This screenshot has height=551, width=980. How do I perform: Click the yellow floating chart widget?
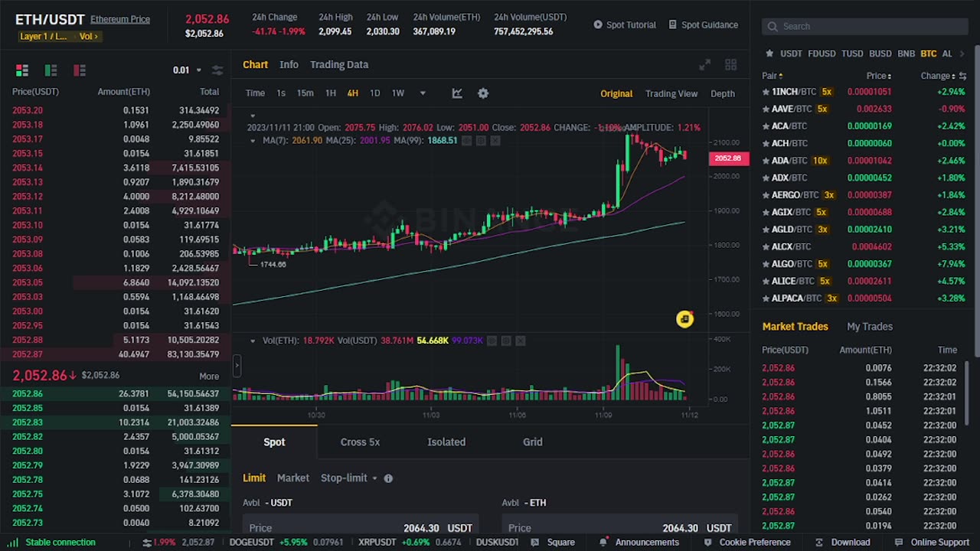[x=684, y=319]
